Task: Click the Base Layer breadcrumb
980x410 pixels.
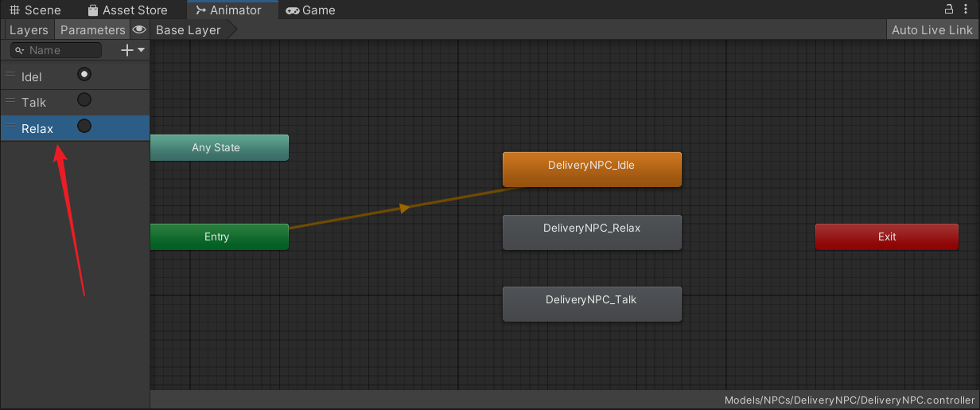Action: [x=189, y=30]
